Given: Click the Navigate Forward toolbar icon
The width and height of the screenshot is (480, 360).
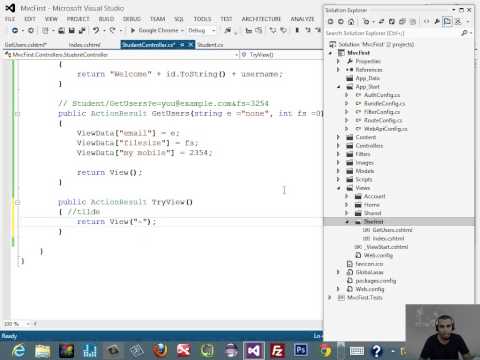Looking at the screenshot, I should pyautogui.click(x=31, y=30).
